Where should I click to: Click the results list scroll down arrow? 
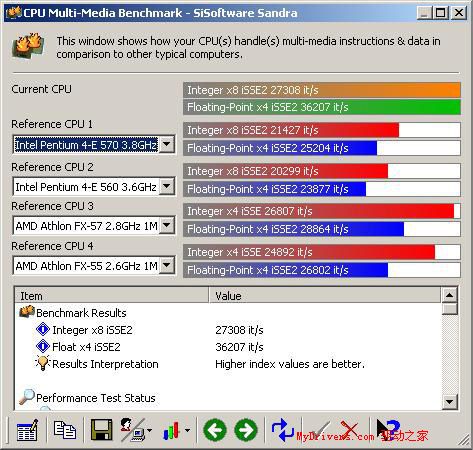point(449,401)
